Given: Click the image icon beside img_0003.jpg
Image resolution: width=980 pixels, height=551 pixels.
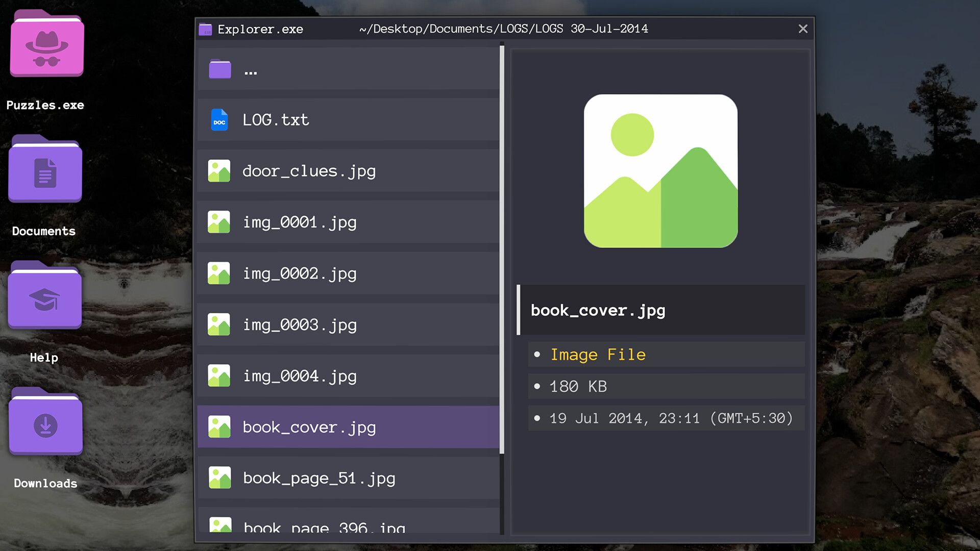Looking at the screenshot, I should pos(219,324).
